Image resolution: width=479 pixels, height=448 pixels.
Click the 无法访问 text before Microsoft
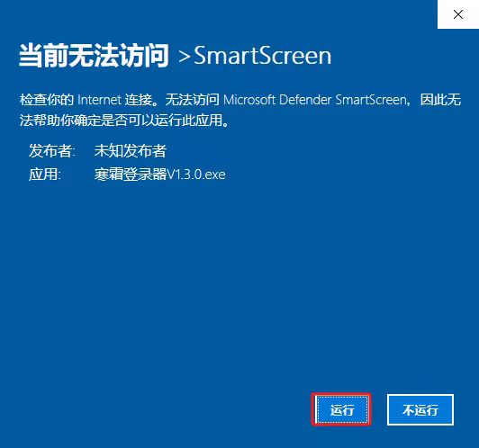tap(193, 100)
